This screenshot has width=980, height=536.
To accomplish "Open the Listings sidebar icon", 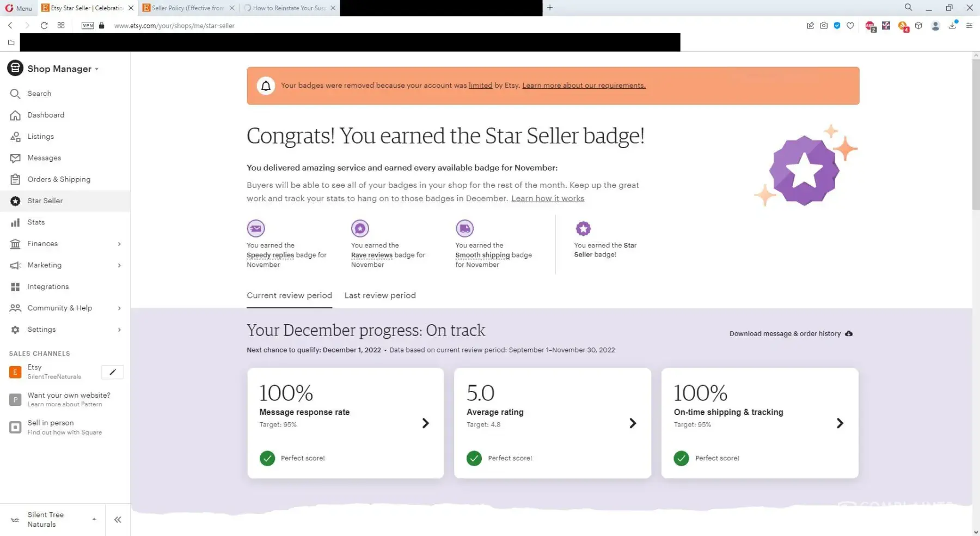I will click(x=15, y=137).
